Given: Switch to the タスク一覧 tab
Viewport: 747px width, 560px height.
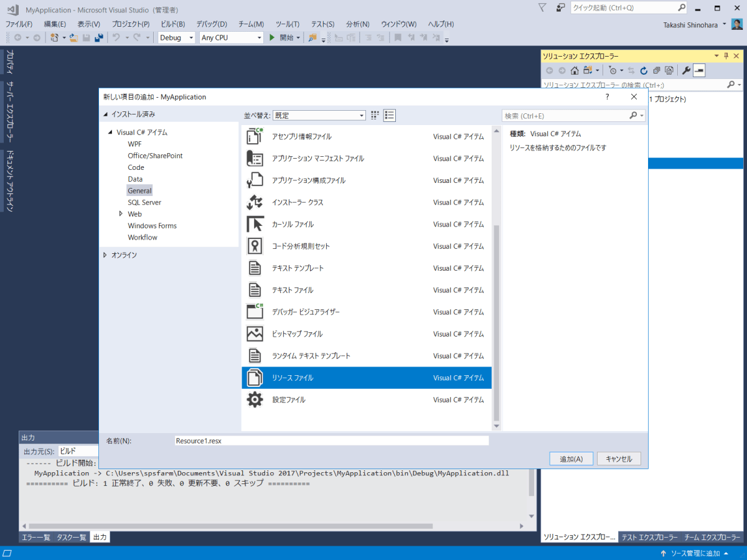Looking at the screenshot, I should (x=72, y=537).
